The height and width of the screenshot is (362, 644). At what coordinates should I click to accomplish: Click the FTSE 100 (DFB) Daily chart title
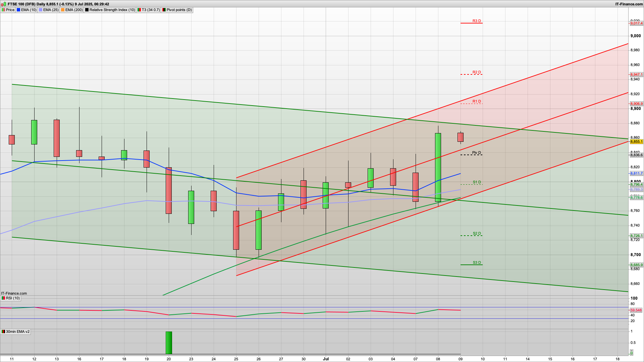tap(58, 4)
